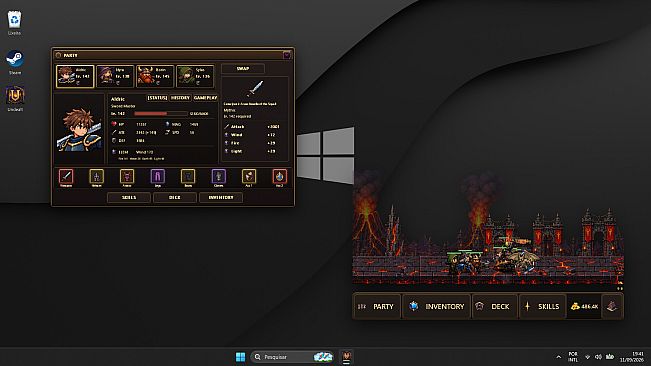Select the Gloves equipment slot

click(218, 176)
